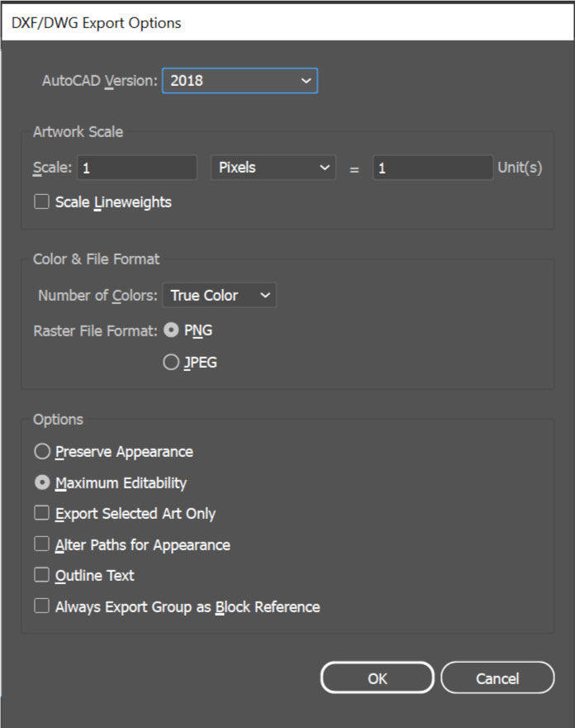
Task: Enable Scale Lineweights
Action: pos(41,201)
